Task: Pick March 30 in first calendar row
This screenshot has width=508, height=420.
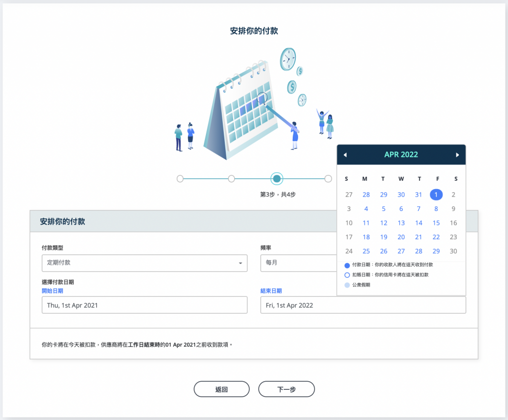Action: coord(401,195)
